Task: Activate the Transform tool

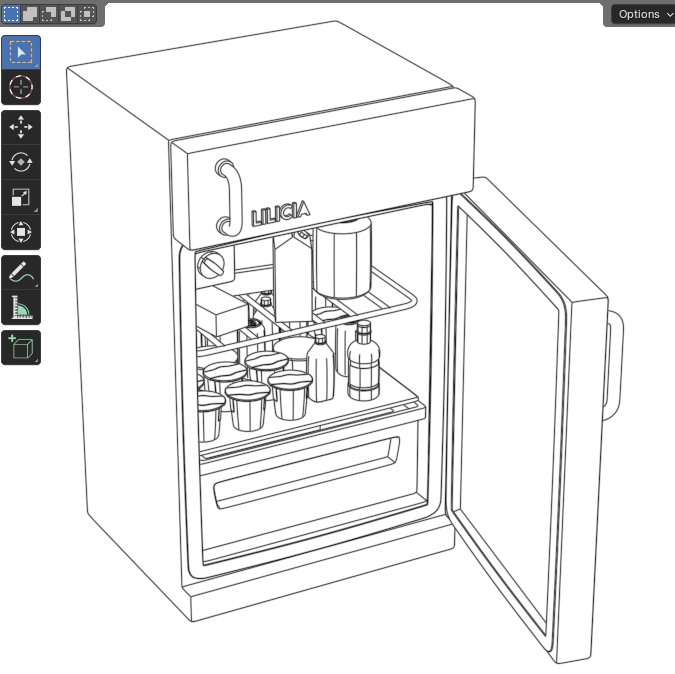Action: click(x=21, y=232)
